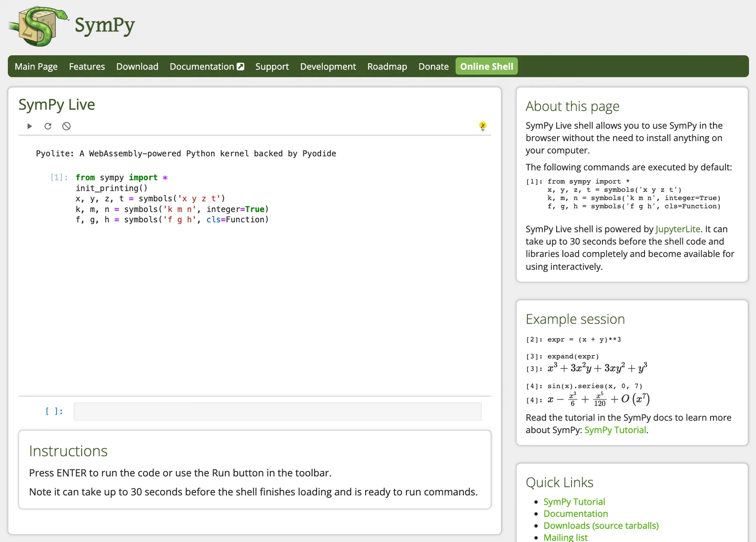Viewport: 756px width, 542px height.
Task: Open the Donate page
Action: 433,67
